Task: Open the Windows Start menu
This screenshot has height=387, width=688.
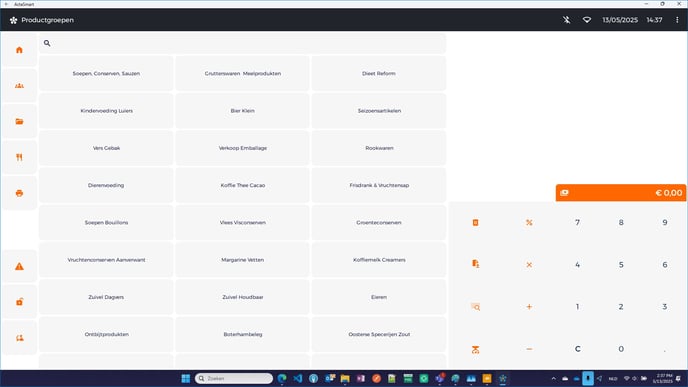Action: pyautogui.click(x=186, y=378)
